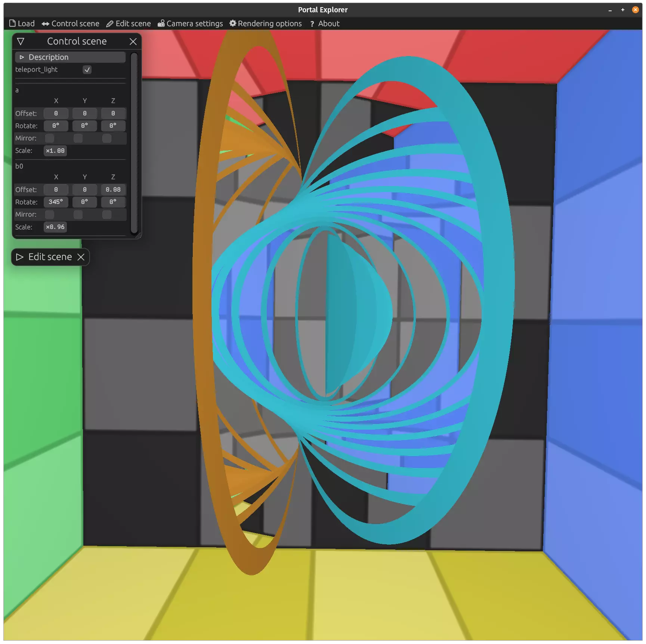Image resolution: width=646 pixels, height=644 pixels.
Task: Click the floating Edit scene panel title
Action: 50,257
